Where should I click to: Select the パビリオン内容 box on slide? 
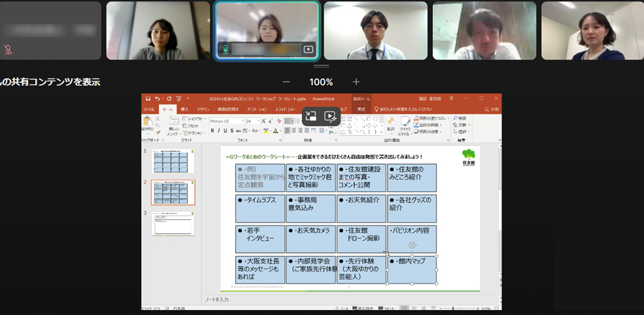point(411,239)
